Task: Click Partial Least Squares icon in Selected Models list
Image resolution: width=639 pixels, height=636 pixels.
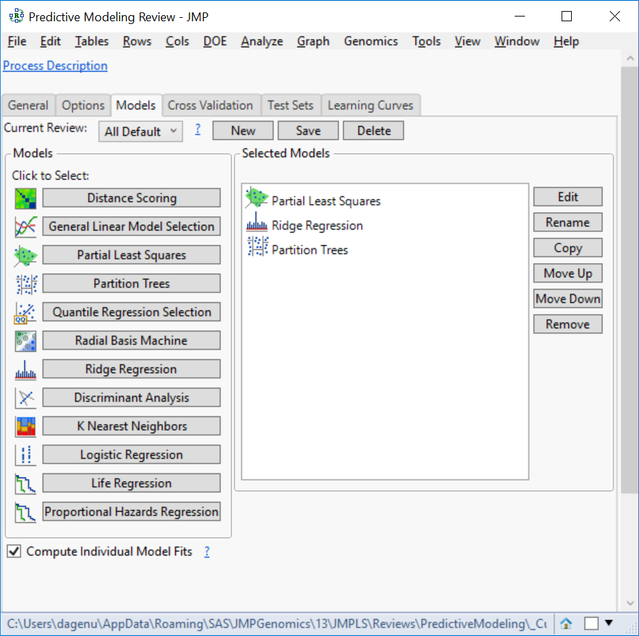Action: (256, 198)
